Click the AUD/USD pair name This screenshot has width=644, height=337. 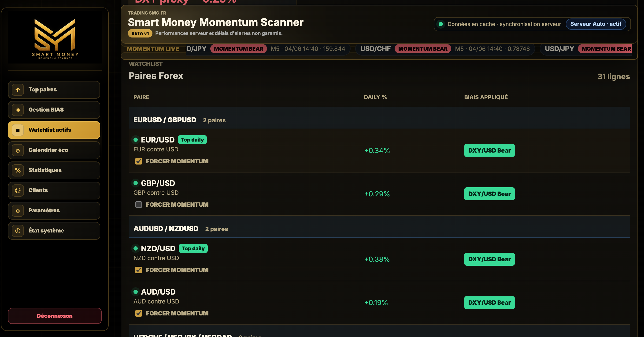158,292
